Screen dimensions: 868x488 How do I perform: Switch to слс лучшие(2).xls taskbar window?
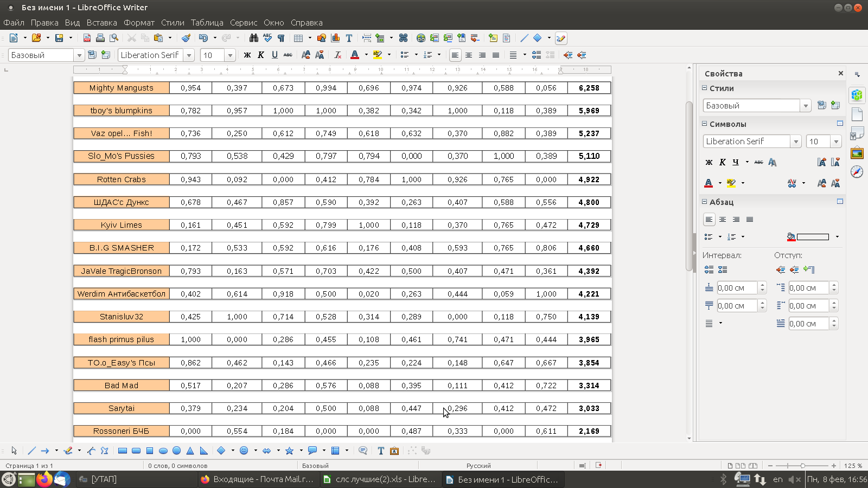380,479
